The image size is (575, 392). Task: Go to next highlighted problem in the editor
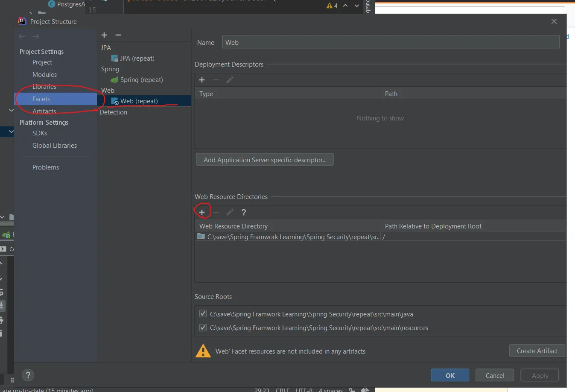point(357,6)
